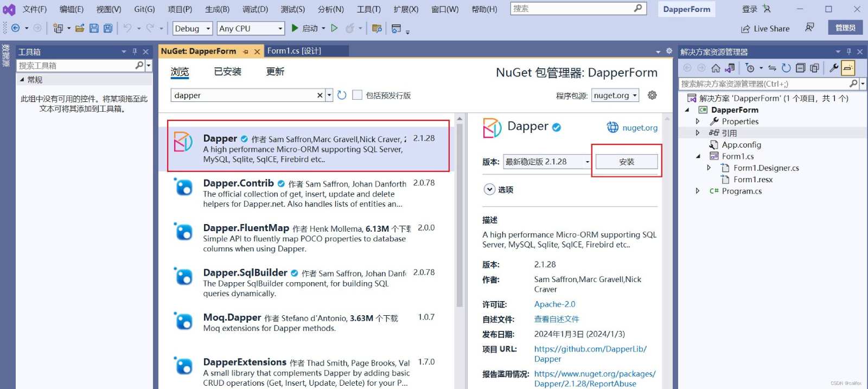Screen dimensions: 868x389
Task: Click the undo icon in toolbar
Action: pyautogui.click(x=127, y=28)
